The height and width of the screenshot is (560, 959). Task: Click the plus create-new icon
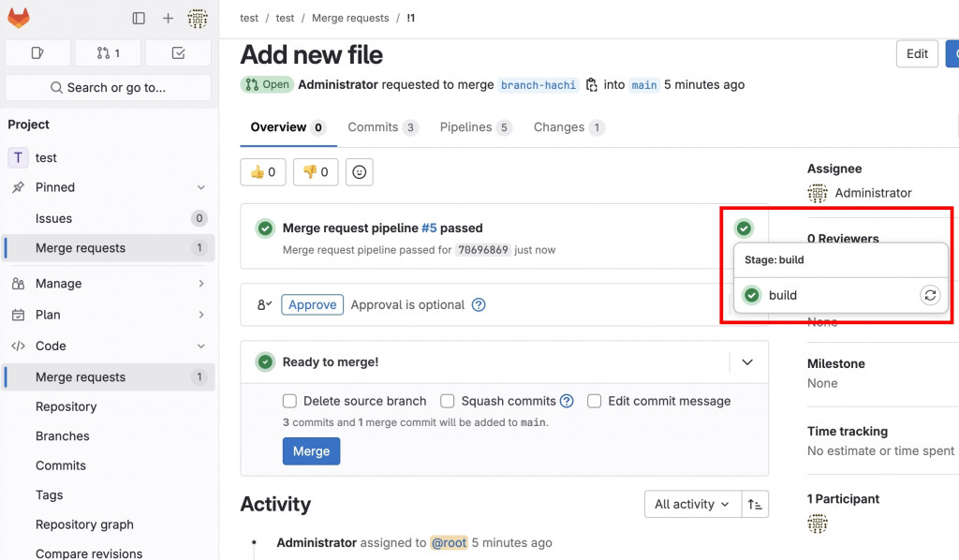(168, 18)
